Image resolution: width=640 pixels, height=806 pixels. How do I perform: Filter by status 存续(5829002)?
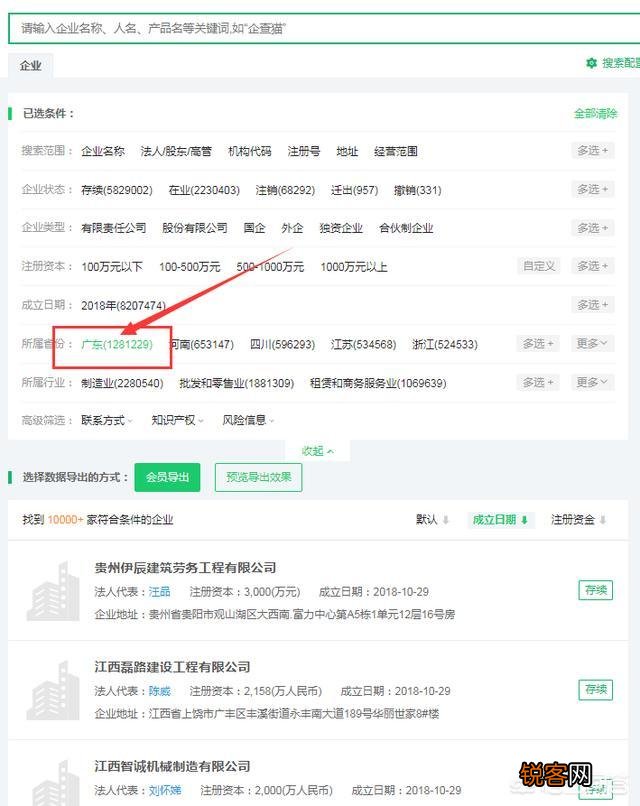[x=117, y=190]
